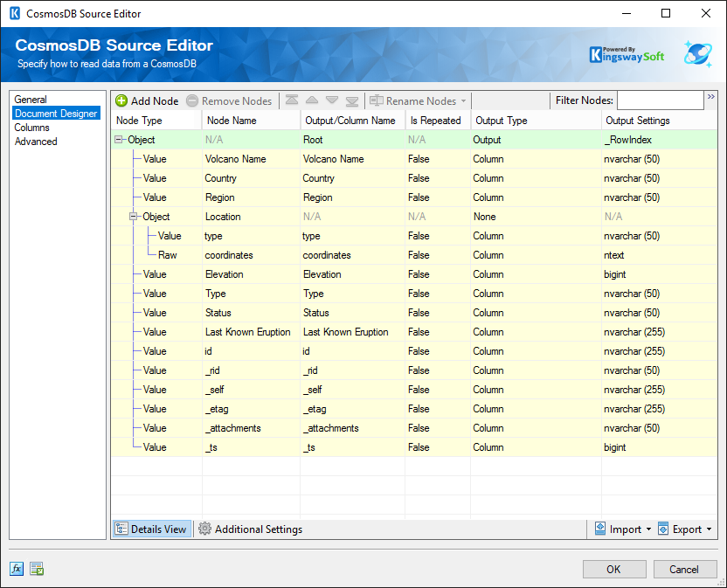Click nvarchar (255) in Last Known Eruption row
The height and width of the screenshot is (588, 727).
coord(660,332)
